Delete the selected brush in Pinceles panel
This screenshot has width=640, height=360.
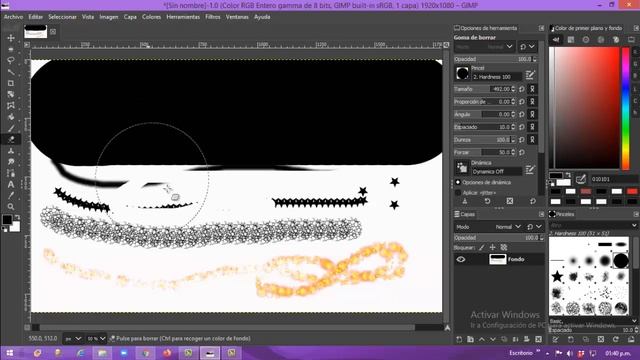click(601, 339)
